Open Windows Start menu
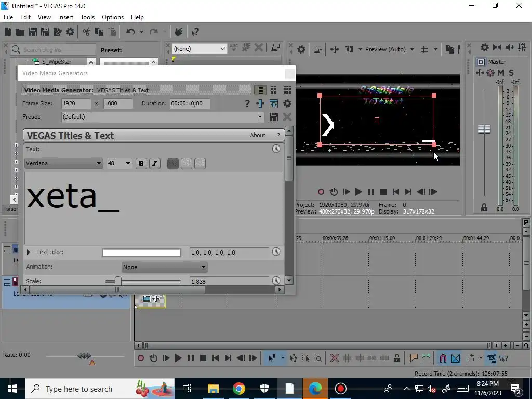The image size is (532, 399). 12,389
